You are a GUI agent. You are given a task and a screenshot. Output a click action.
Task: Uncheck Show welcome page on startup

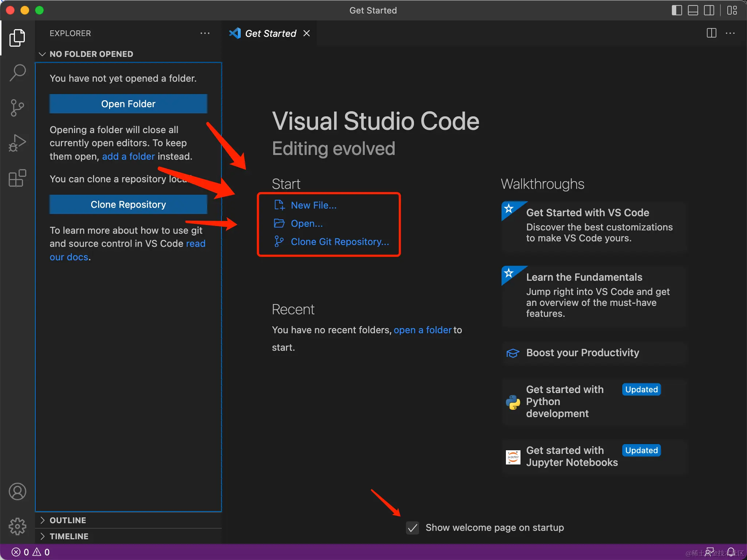point(413,528)
